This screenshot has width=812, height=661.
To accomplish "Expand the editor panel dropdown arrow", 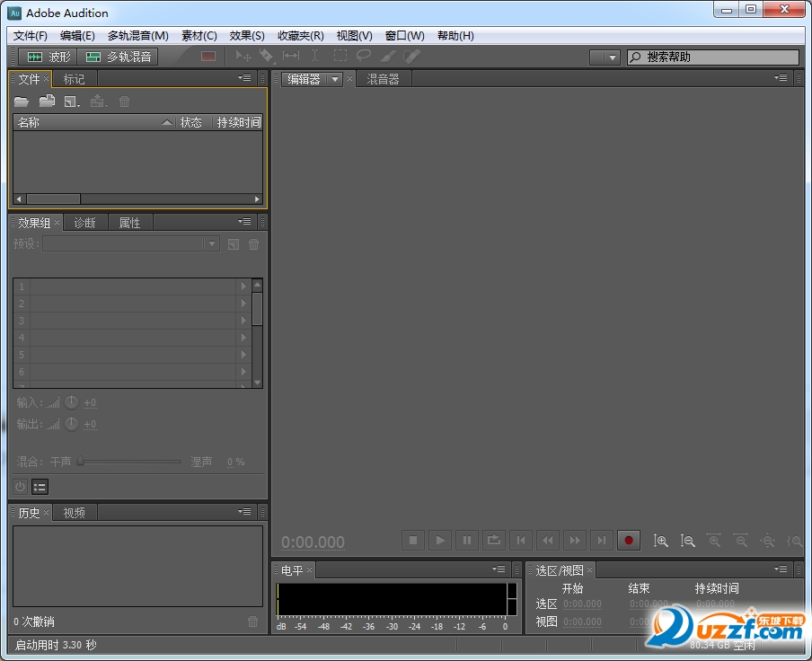I will (335, 79).
